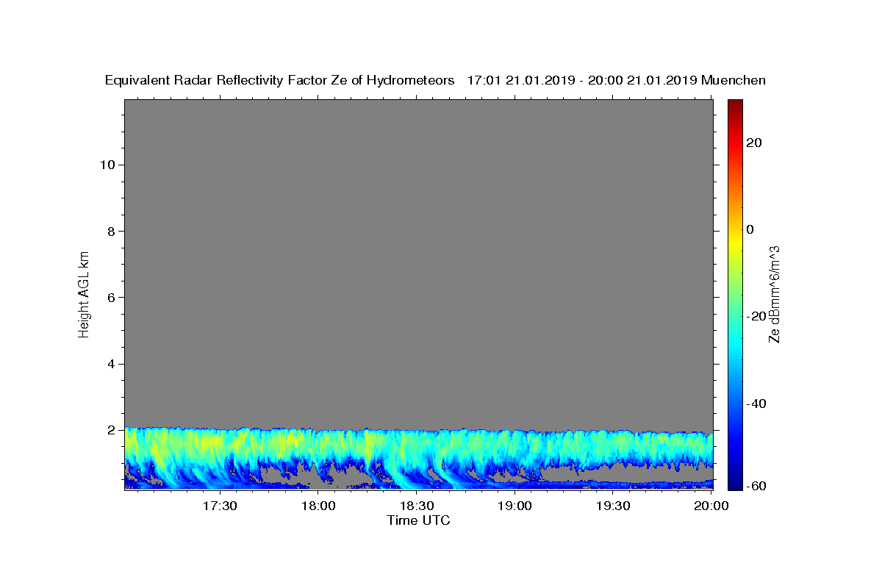Click the 20:00 time tick label
Viewport: 882px width, 588px height.
pyautogui.click(x=711, y=506)
